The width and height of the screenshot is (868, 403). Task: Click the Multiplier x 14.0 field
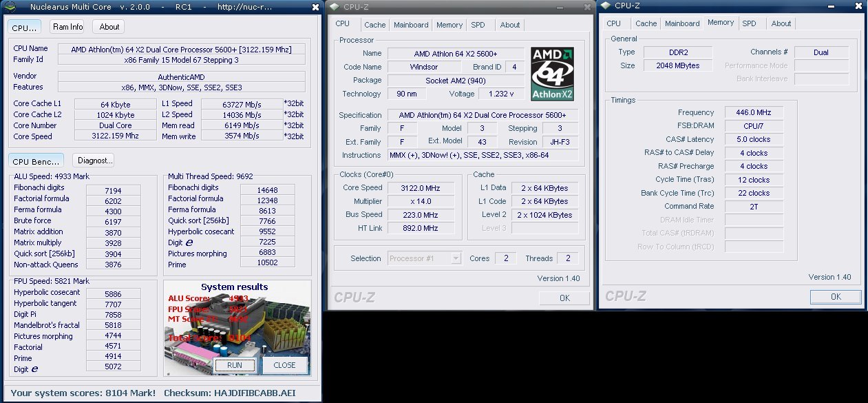point(421,201)
